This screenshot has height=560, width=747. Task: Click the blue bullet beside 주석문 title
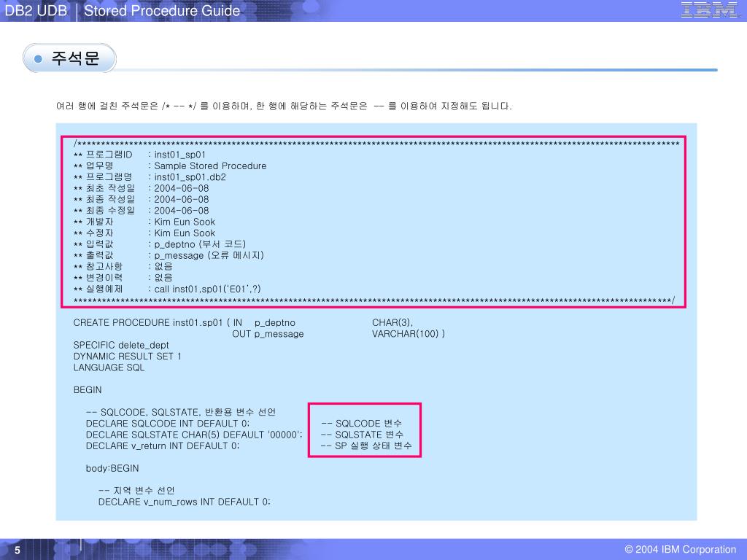(39, 58)
